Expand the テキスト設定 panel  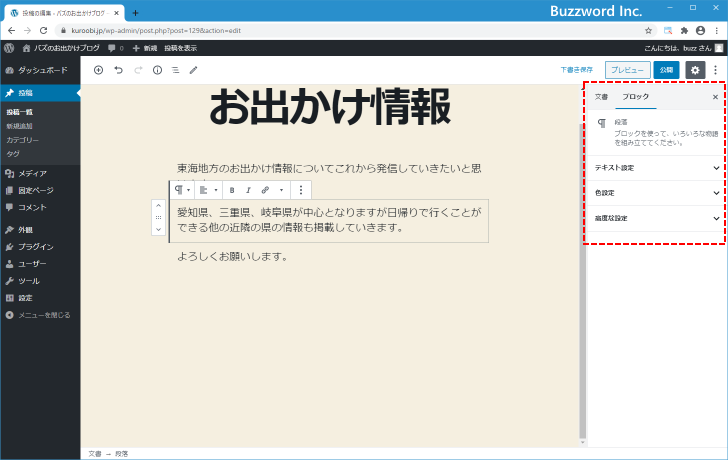[656, 168]
